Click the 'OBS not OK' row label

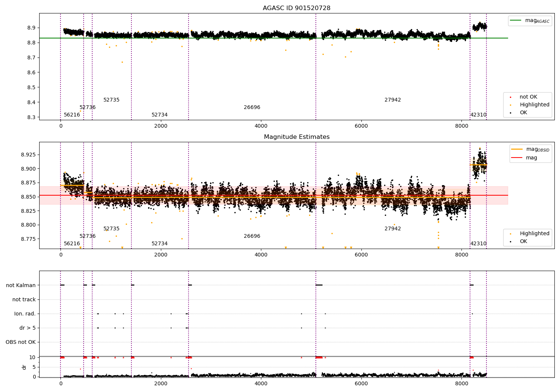21,342
